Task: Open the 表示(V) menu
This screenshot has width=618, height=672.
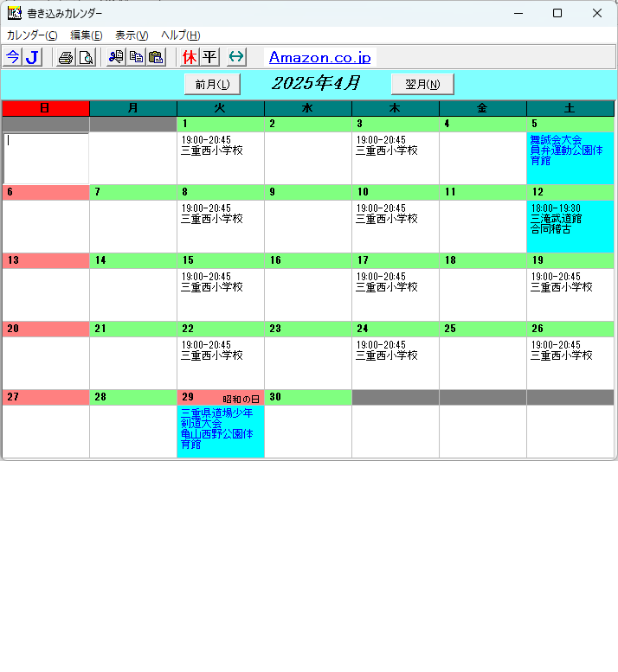Action: [x=132, y=35]
